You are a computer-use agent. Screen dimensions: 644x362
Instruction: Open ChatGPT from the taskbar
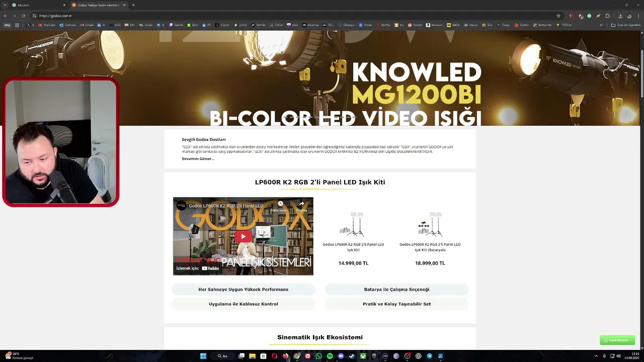pos(418,356)
